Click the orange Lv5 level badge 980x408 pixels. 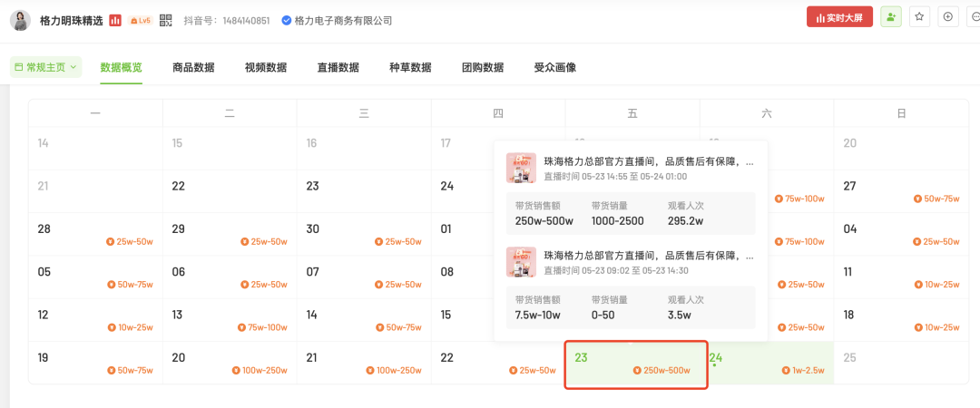(140, 20)
